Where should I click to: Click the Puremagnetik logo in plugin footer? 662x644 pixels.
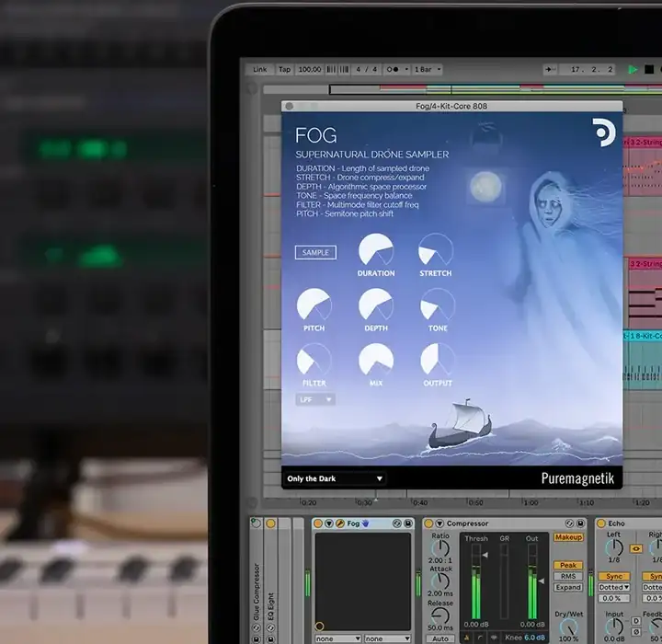[577, 478]
